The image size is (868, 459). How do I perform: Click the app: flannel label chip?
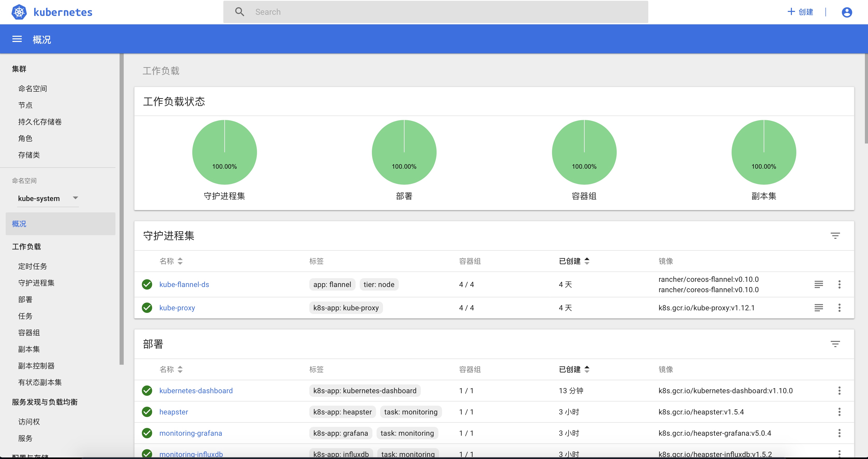[332, 284]
